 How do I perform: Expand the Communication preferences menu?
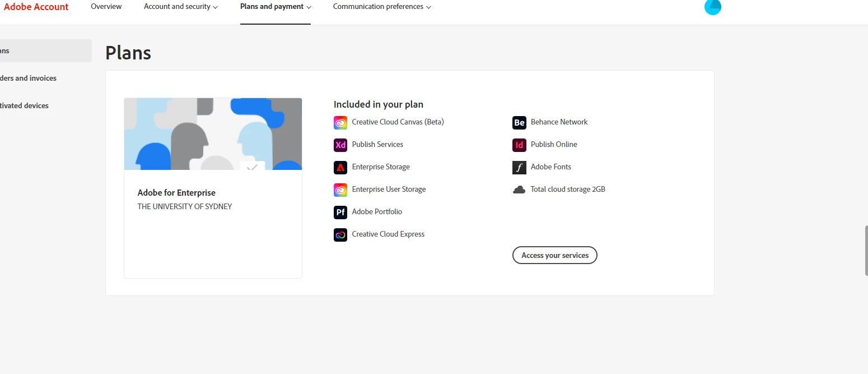point(382,7)
